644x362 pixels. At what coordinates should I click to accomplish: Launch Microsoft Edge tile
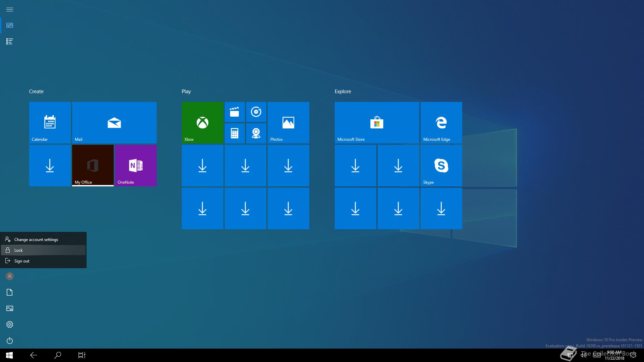tap(441, 123)
